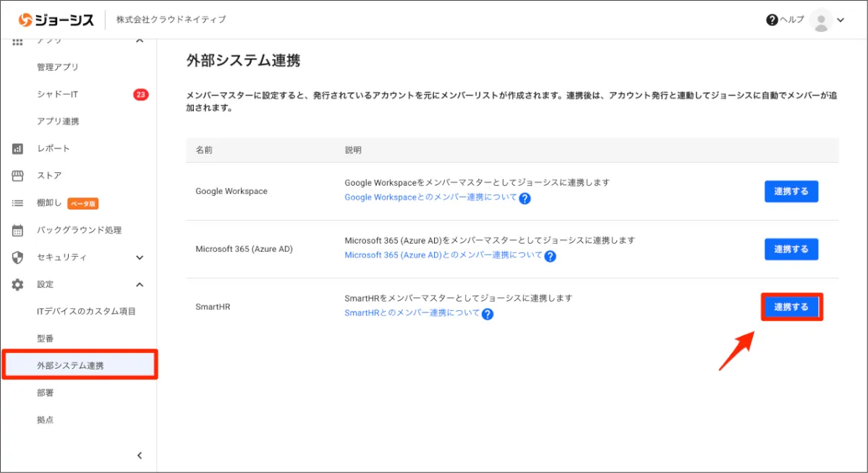Viewport: 868px width, 473px height.
Task: Select 外部システム連携 in sidebar
Action: [x=80, y=365]
